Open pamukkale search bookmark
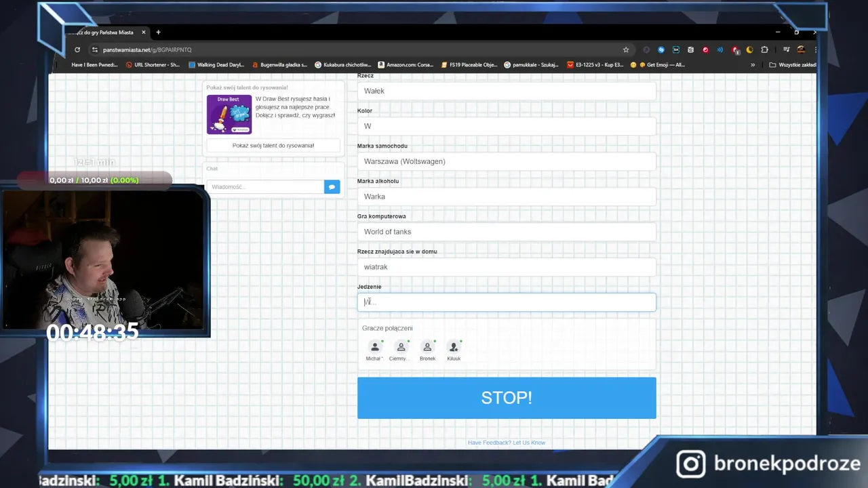Screen dimensions: 868x488 tap(532, 65)
